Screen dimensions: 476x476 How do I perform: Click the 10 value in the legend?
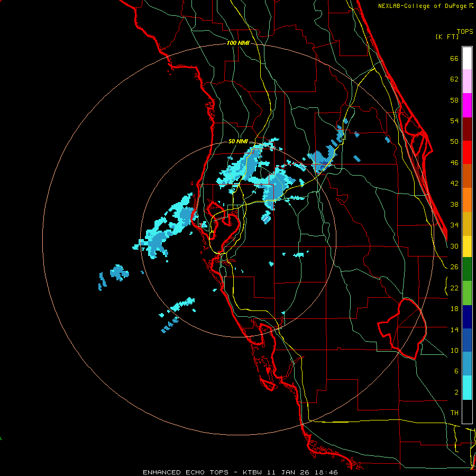(454, 350)
